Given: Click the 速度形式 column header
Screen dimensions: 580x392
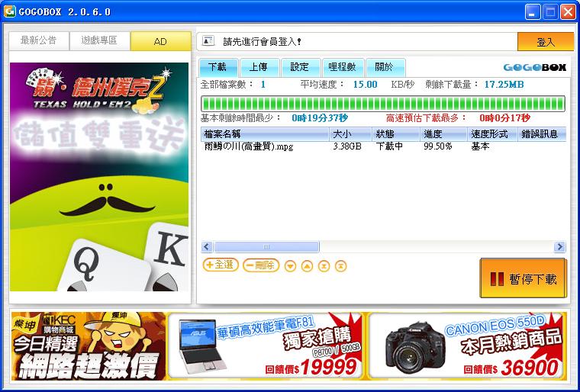Looking at the screenshot, I should point(493,134).
